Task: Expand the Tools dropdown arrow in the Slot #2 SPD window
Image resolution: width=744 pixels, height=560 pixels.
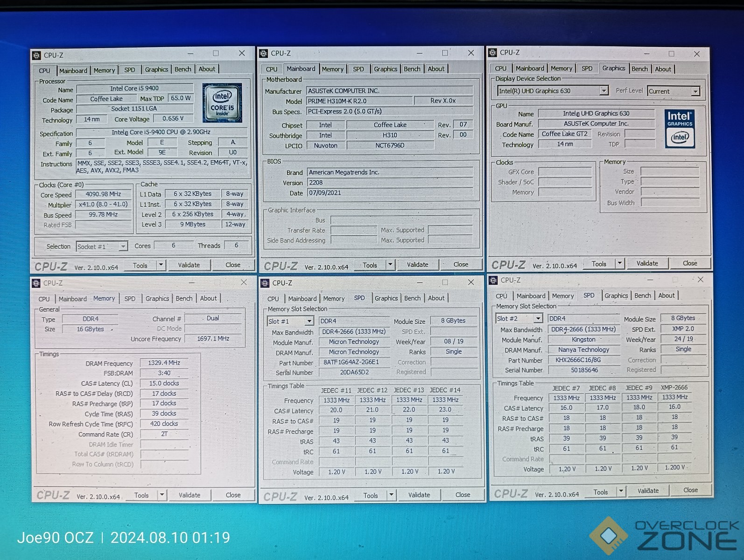Action: 621,491
